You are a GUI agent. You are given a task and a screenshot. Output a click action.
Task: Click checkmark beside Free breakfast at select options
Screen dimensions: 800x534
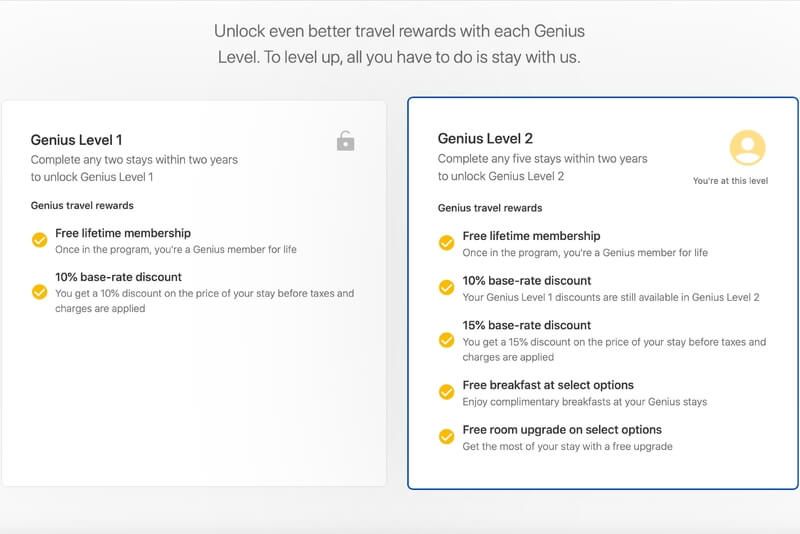(446, 392)
